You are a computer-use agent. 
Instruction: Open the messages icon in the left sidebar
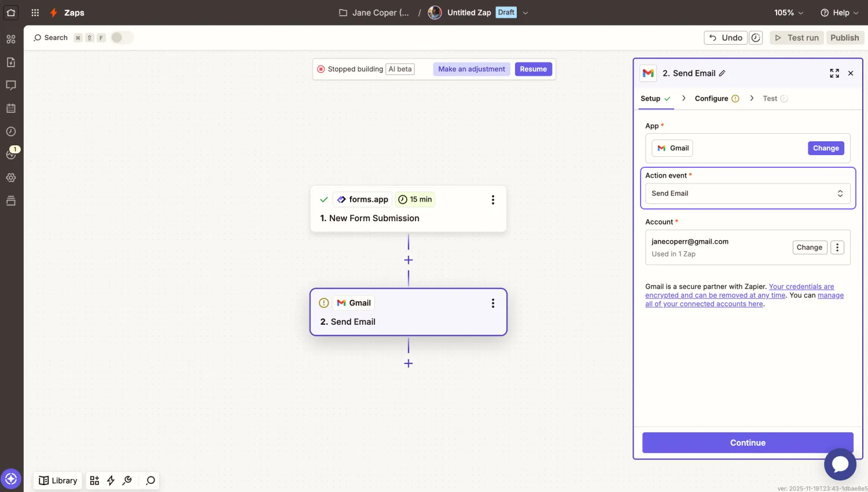pyautogui.click(x=11, y=85)
